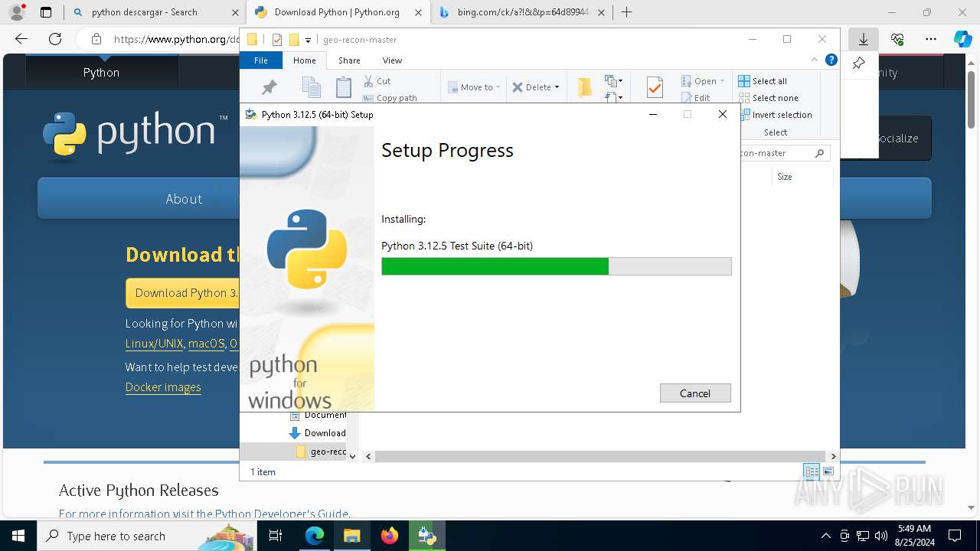
Task: Click Invert selection in Explorer
Action: [x=775, y=115]
